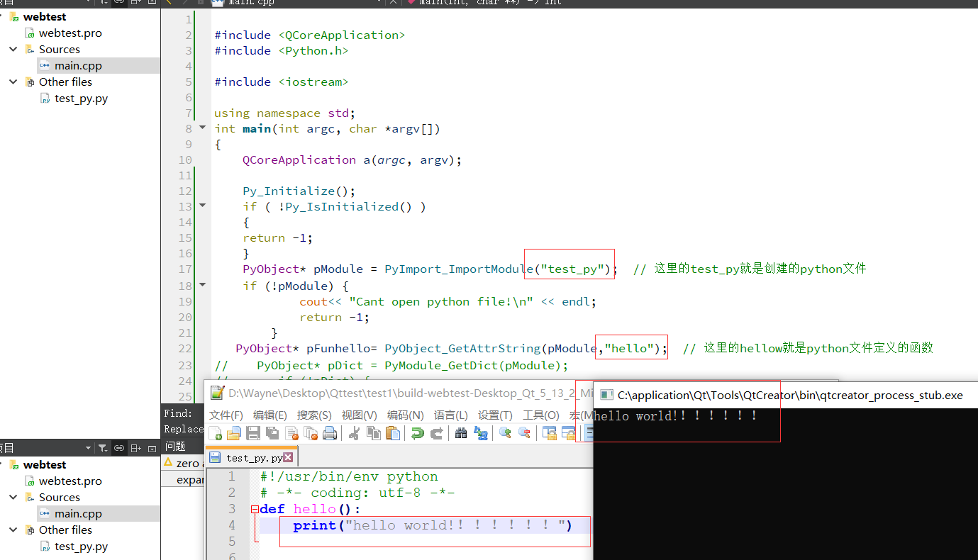Image resolution: width=978 pixels, height=560 pixels.
Task: Click Notepad++ Zoom In magnifier icon
Action: pos(505,433)
